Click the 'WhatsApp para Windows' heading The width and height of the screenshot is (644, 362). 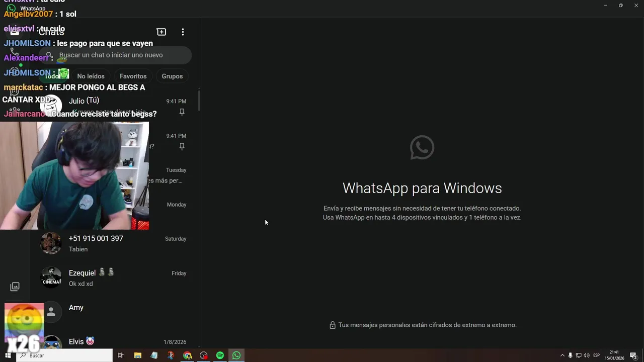click(422, 188)
